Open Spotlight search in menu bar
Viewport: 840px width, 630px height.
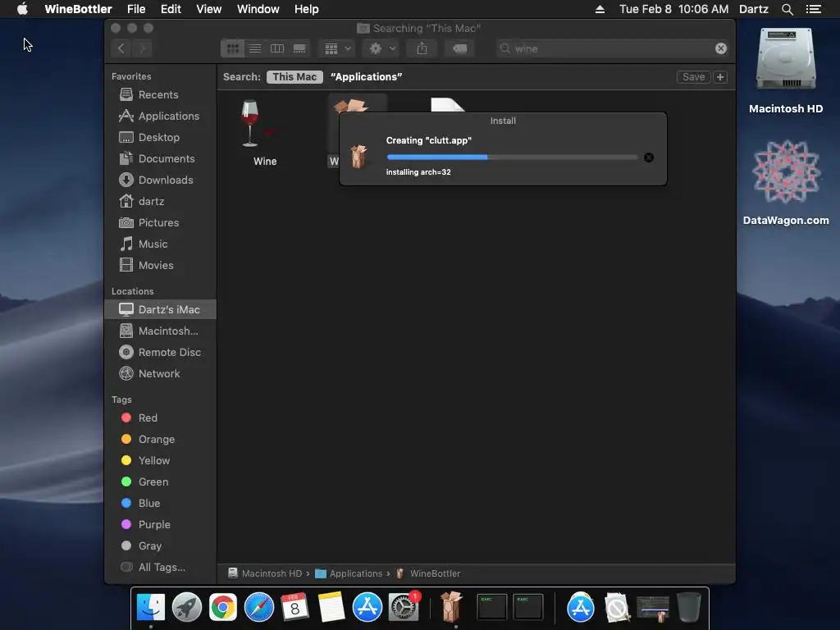click(x=787, y=9)
